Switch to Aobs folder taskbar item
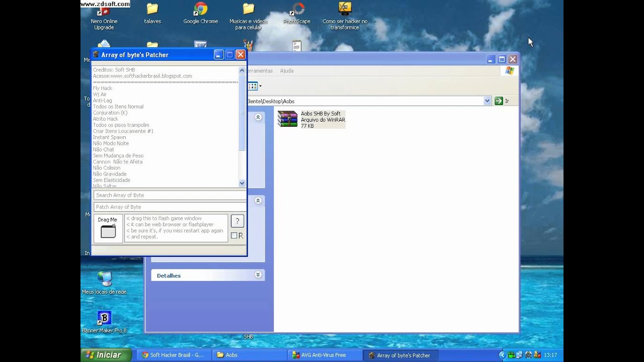Screen dimensions: 644x362 point(249,355)
